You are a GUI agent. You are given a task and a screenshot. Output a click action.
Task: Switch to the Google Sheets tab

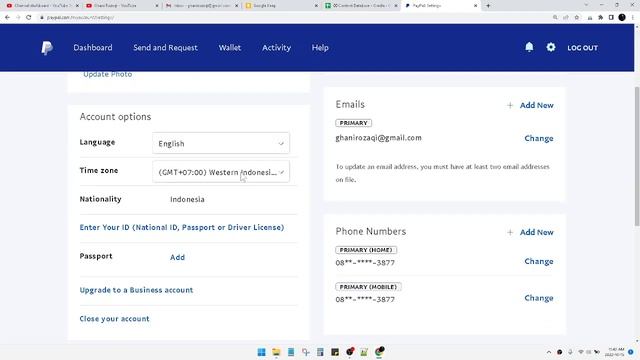point(361,6)
